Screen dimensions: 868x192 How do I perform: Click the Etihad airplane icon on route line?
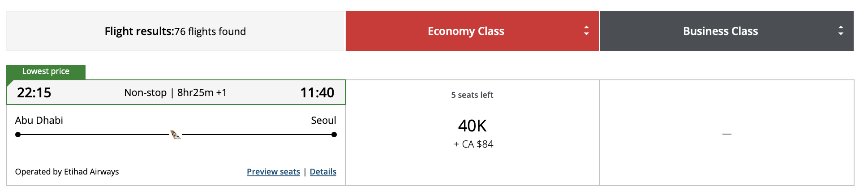[x=176, y=135]
